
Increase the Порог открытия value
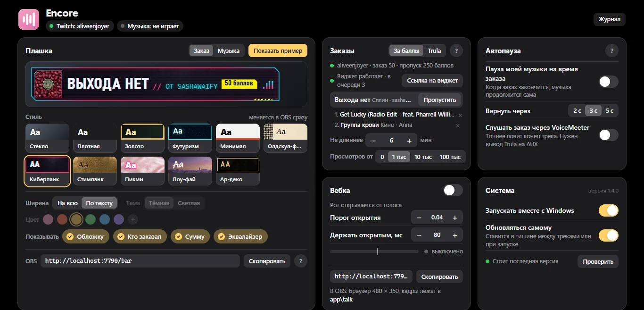pyautogui.click(x=455, y=218)
